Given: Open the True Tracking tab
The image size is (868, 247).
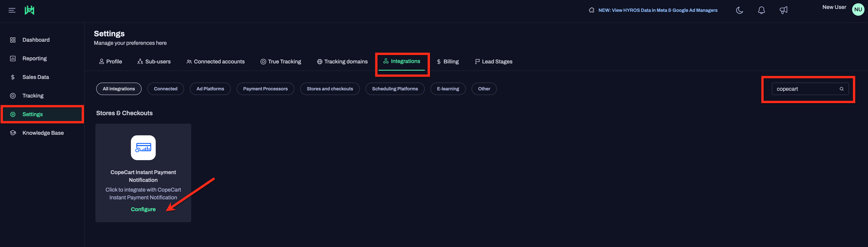Looking at the screenshot, I should 281,62.
